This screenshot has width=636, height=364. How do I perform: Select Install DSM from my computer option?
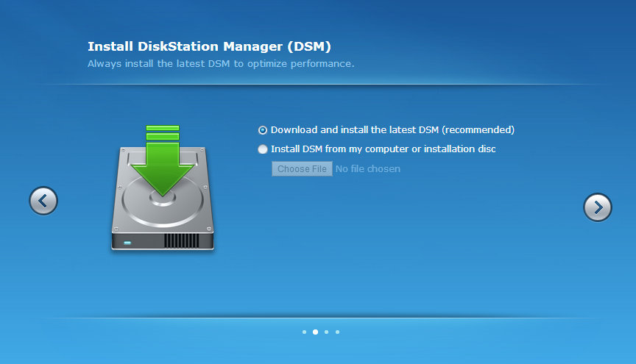pos(263,149)
